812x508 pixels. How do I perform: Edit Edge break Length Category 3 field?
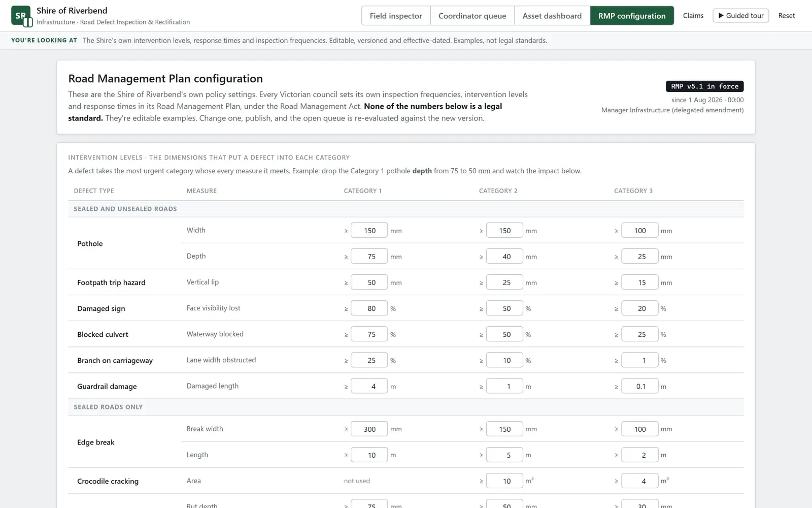(639, 455)
